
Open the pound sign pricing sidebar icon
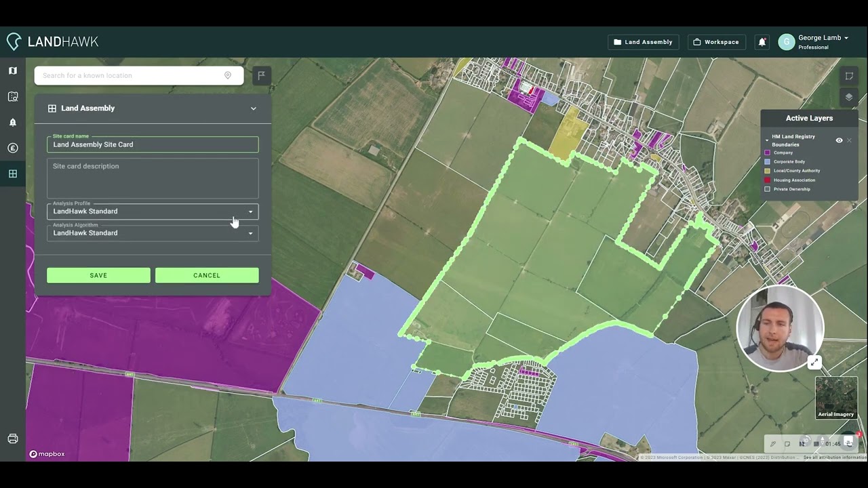coord(13,148)
